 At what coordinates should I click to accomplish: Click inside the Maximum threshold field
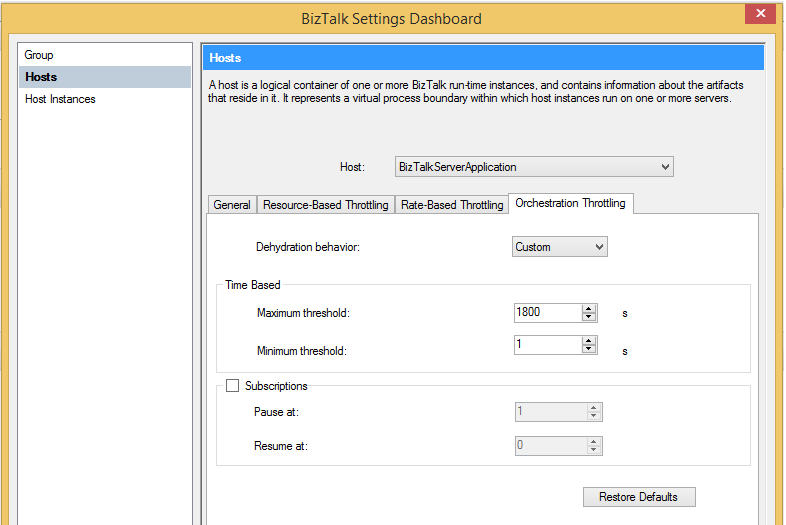[548, 313]
